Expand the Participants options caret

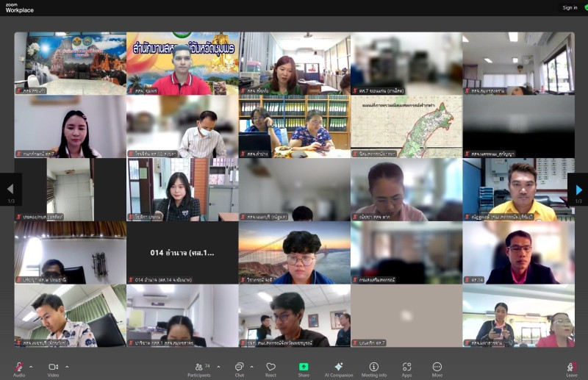pyautogui.click(x=218, y=366)
